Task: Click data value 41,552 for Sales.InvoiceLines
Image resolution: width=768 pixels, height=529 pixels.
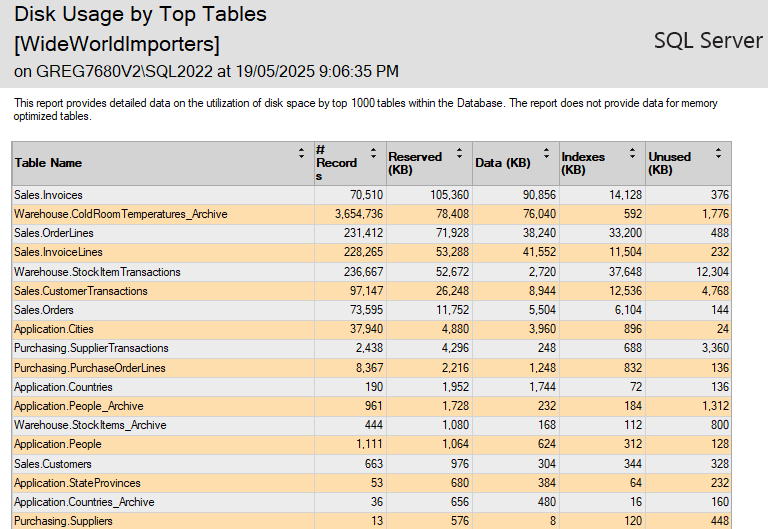Action: 539,252
